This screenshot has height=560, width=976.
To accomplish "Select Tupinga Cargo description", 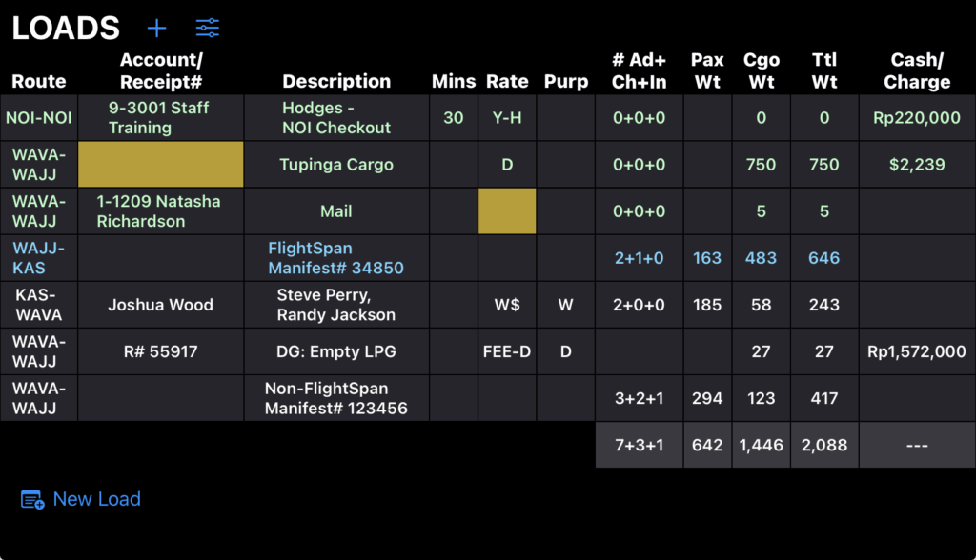I will coord(336,165).
